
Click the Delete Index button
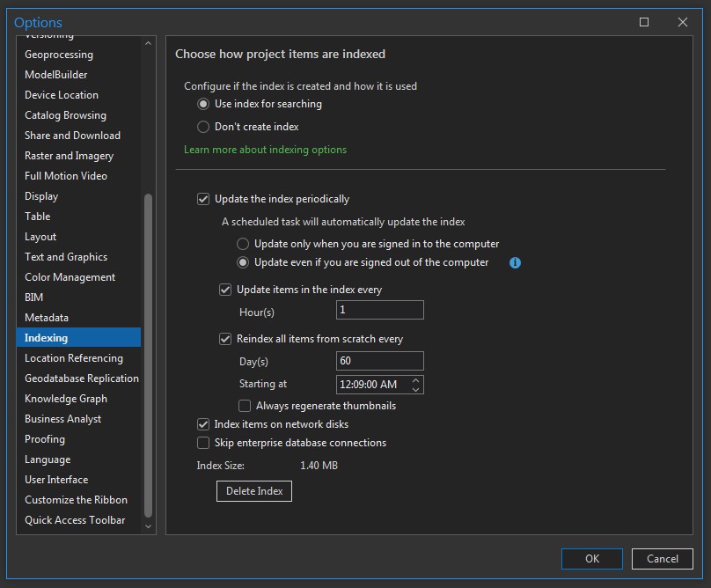point(254,491)
